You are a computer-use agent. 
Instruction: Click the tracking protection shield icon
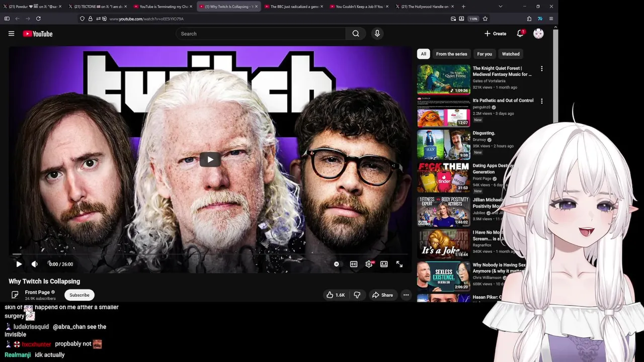[x=82, y=19]
